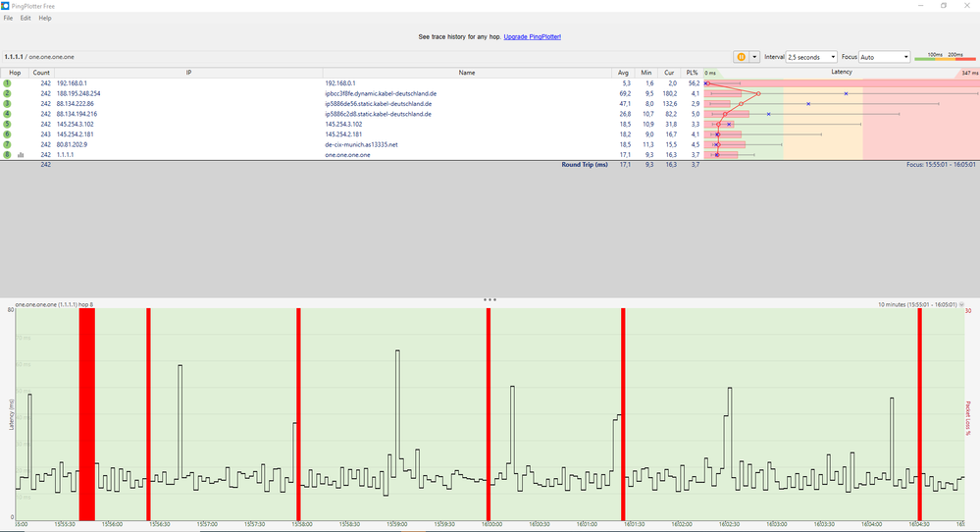Click the Focus: 15:55:01 - 16:05:01 label
Image resolution: width=980 pixels, height=532 pixels.
tap(941, 165)
